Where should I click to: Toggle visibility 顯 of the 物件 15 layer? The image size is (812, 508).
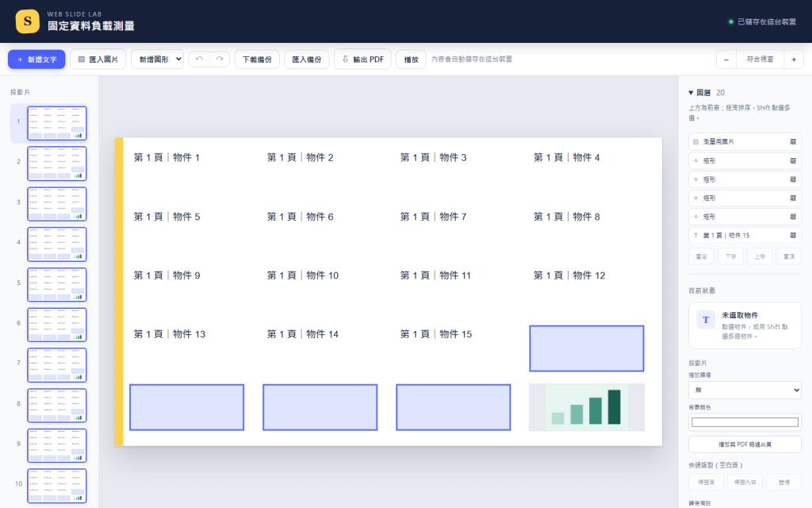tap(793, 235)
